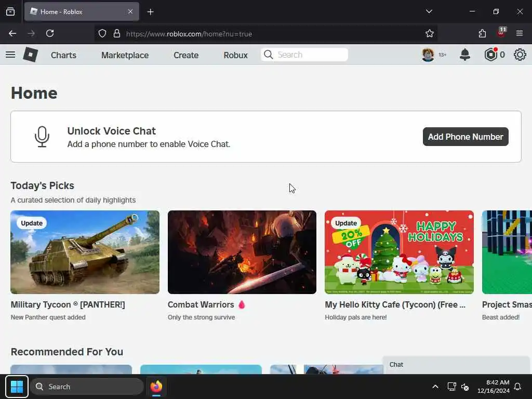Click the Voice Chat microphone icon
This screenshot has width=532, height=399.
pos(42,137)
